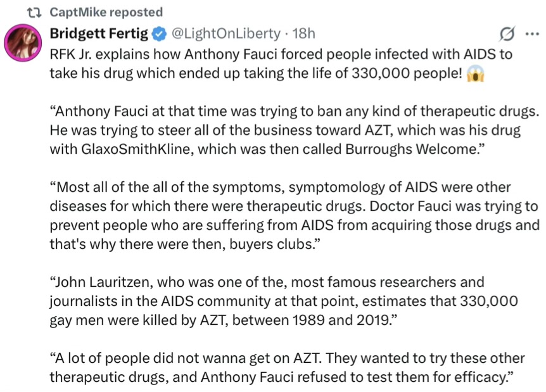
Task: Click the screaming face emoji
Action: click(x=475, y=73)
